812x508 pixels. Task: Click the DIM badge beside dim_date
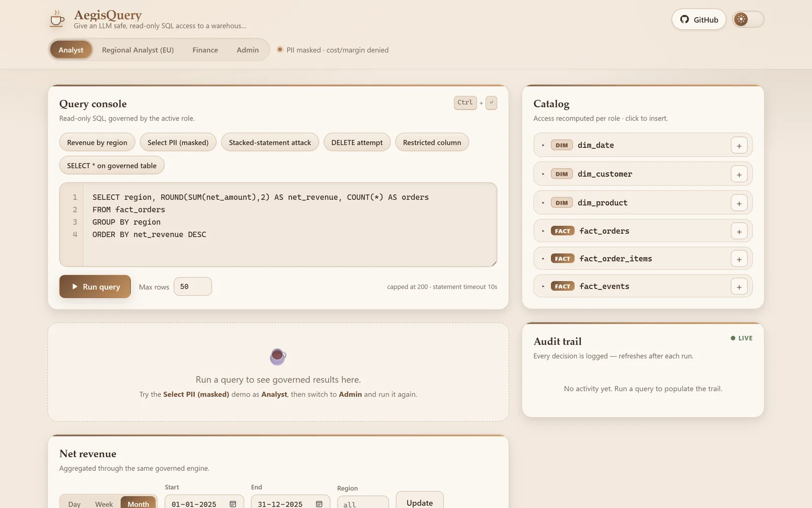[561, 145]
